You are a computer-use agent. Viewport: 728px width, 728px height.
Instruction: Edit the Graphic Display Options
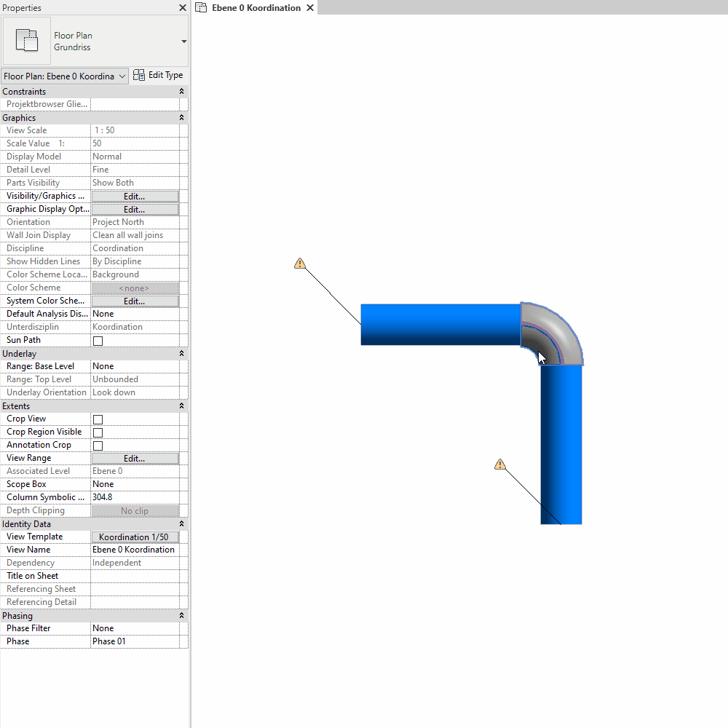[x=135, y=208]
